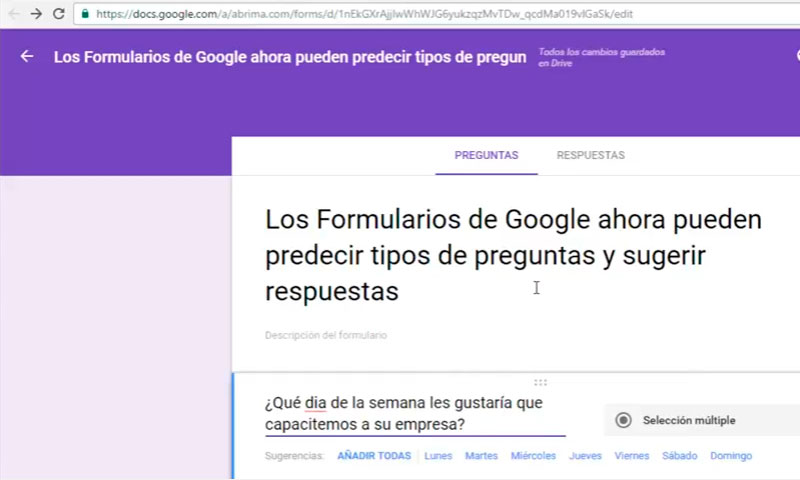The height and width of the screenshot is (480, 800).
Task: Edit the question text about día de la semana
Action: click(x=415, y=413)
